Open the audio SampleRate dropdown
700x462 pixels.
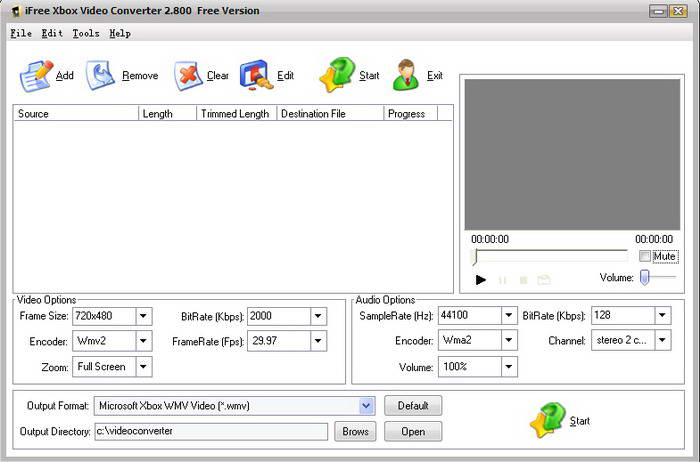tap(508, 316)
